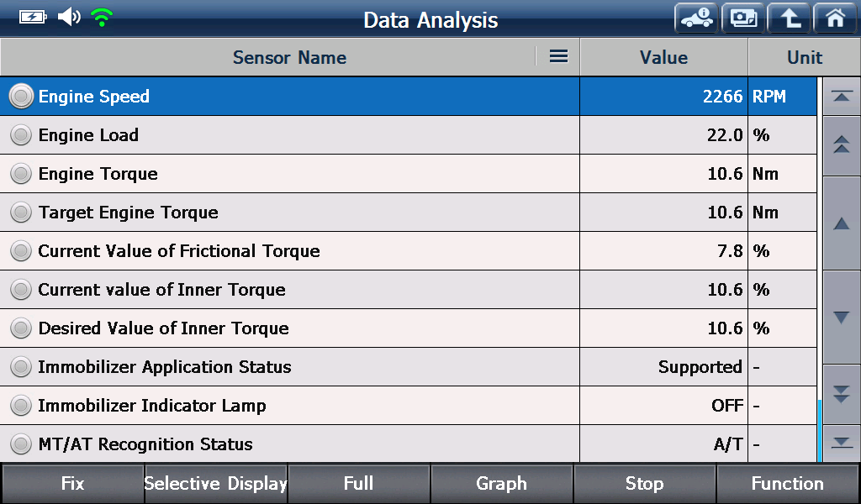The height and width of the screenshot is (504, 861).
Task: Open vehicle information car icon
Action: click(696, 18)
